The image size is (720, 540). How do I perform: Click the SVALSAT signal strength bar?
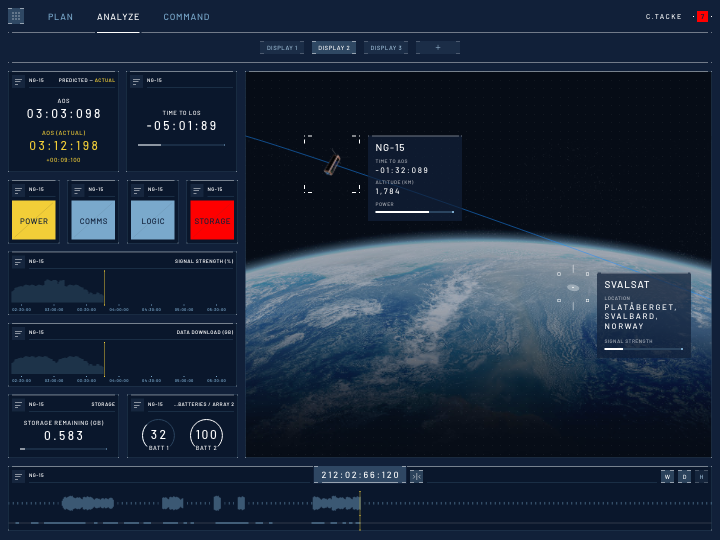click(x=643, y=349)
